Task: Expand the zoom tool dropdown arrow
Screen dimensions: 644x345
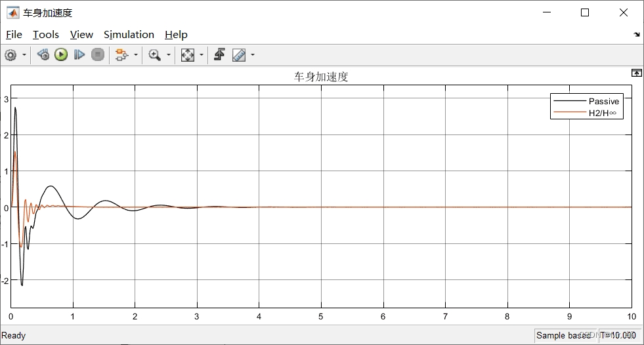Action: point(169,54)
